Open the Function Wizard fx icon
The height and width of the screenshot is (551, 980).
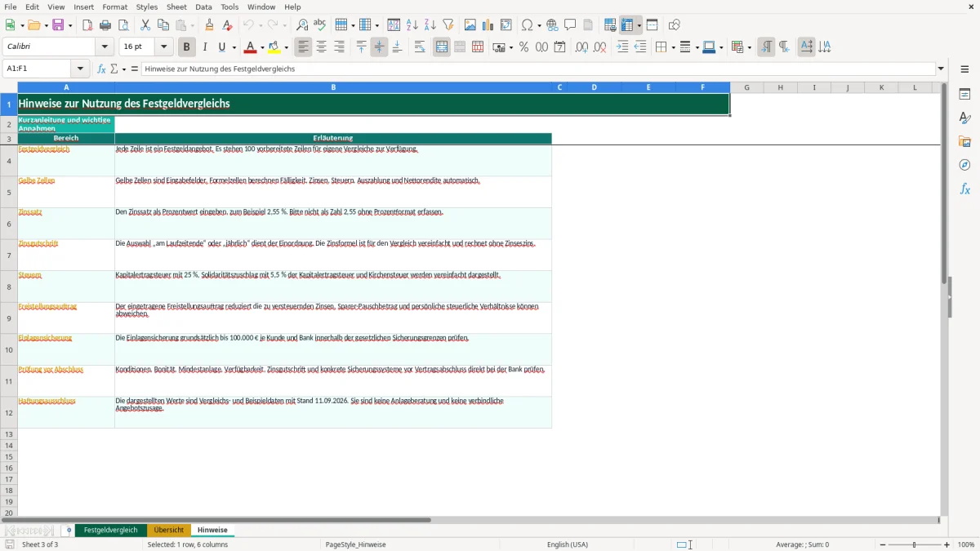[x=102, y=69]
